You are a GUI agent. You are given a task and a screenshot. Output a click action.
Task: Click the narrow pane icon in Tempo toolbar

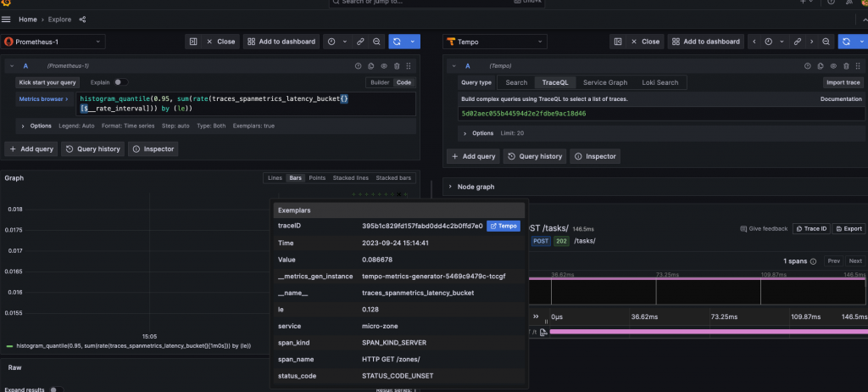click(x=618, y=42)
